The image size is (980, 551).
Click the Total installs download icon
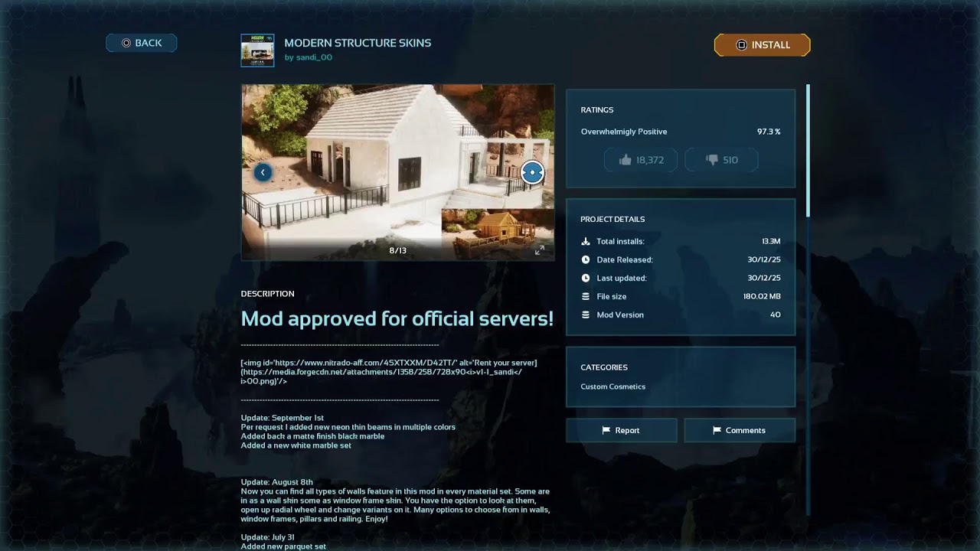pyautogui.click(x=586, y=241)
